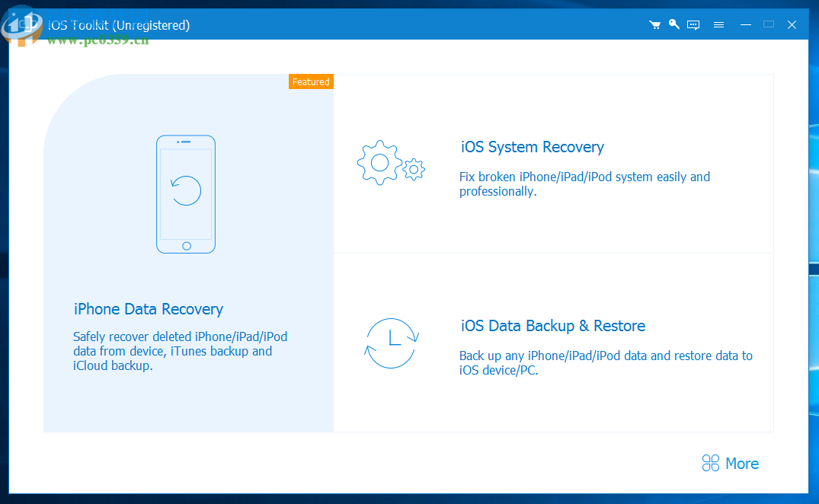Open the store via the shopping cart icon
The height and width of the screenshot is (504, 819).
(654, 24)
